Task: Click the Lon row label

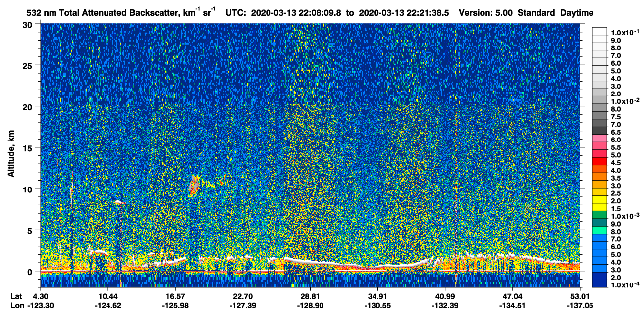Action: click(x=16, y=305)
